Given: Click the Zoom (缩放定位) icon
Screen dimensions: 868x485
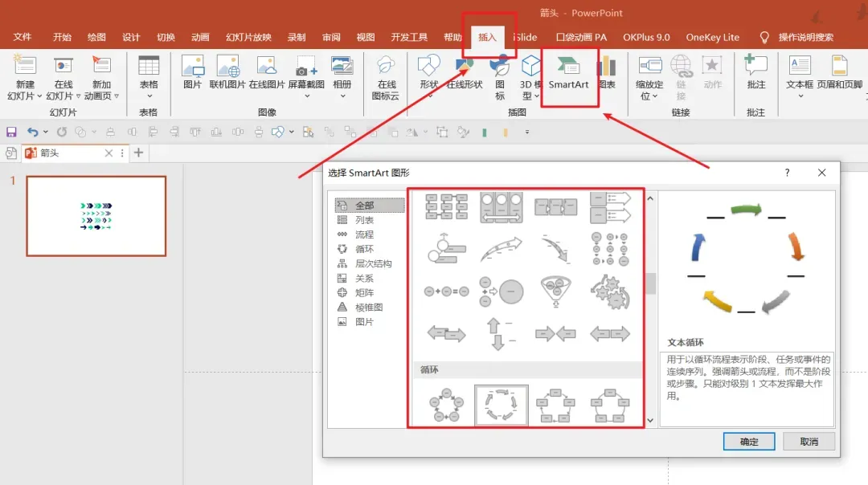Looking at the screenshot, I should click(x=650, y=67).
